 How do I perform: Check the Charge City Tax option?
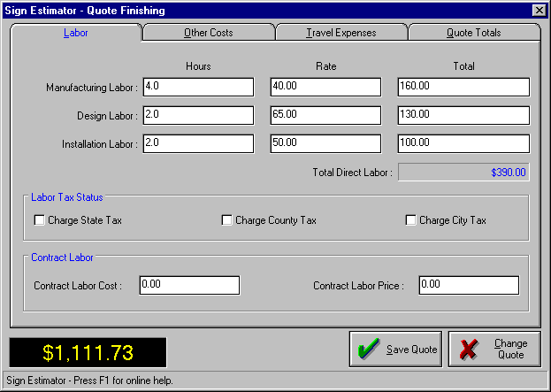410,220
